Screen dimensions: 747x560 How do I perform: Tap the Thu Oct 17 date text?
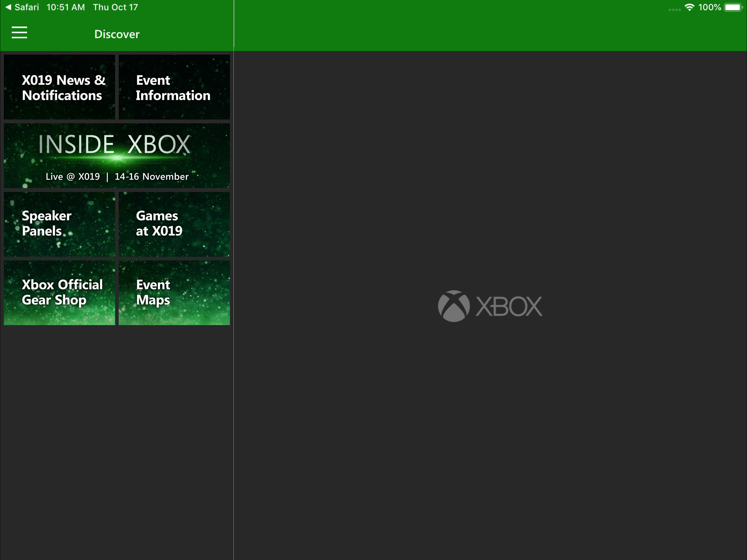pos(115,7)
